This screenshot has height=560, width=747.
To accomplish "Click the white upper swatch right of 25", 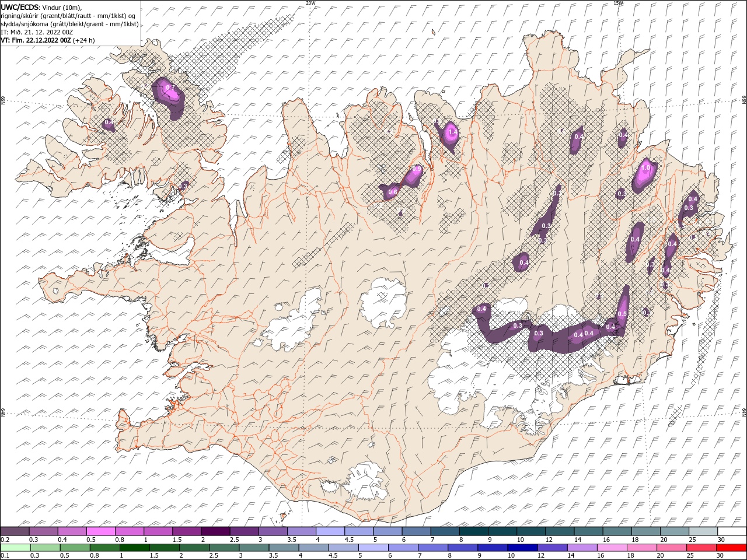I will [731, 531].
